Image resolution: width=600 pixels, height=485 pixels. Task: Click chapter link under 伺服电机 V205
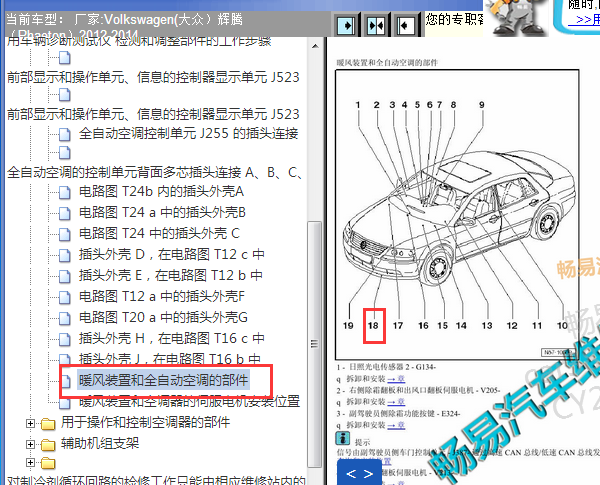[x=396, y=402]
